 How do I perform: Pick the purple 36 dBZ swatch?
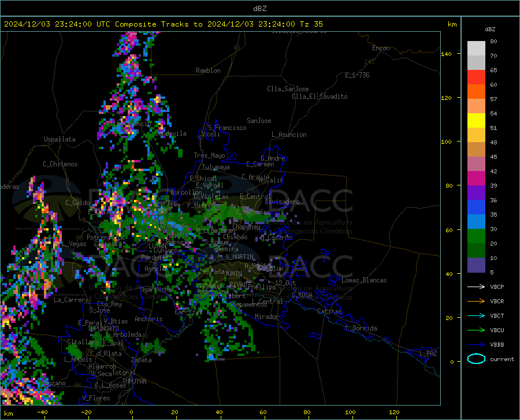(476, 193)
